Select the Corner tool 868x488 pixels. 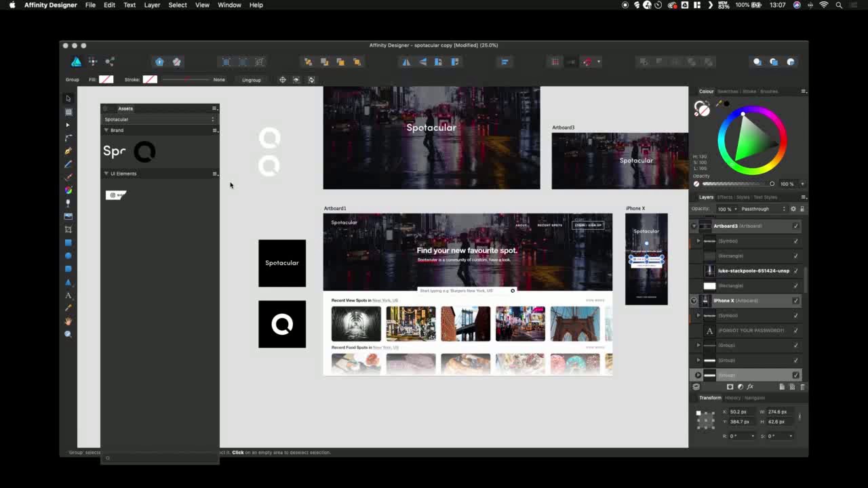point(68,138)
